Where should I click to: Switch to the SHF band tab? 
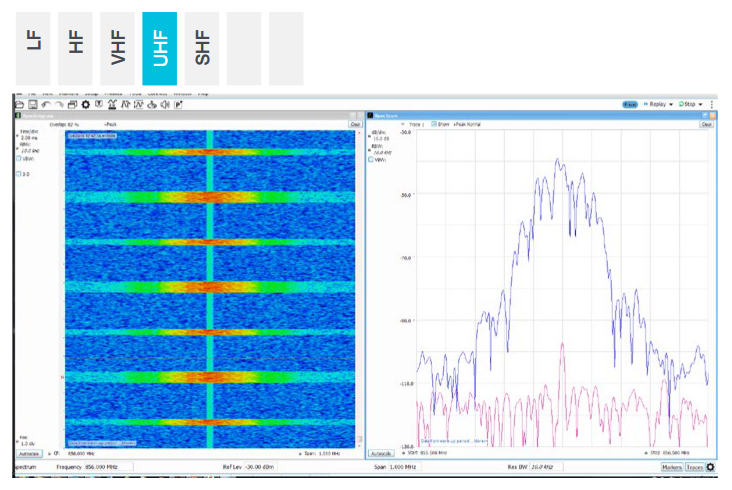(201, 48)
